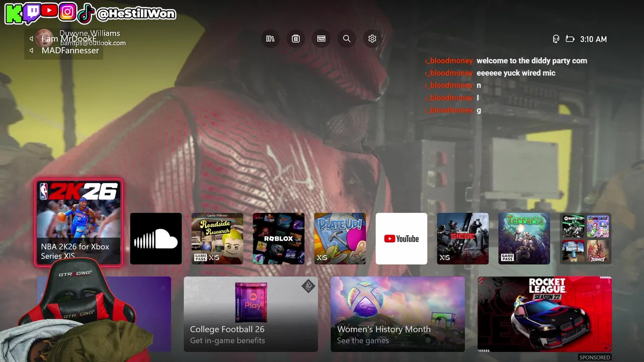Launch the Rainbow Six Siege tile
The height and width of the screenshot is (362, 644).
click(x=463, y=238)
